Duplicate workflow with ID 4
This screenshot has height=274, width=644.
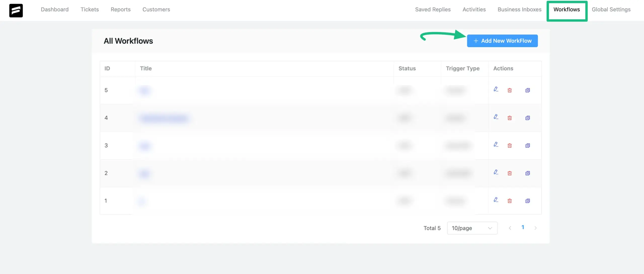pyautogui.click(x=528, y=118)
